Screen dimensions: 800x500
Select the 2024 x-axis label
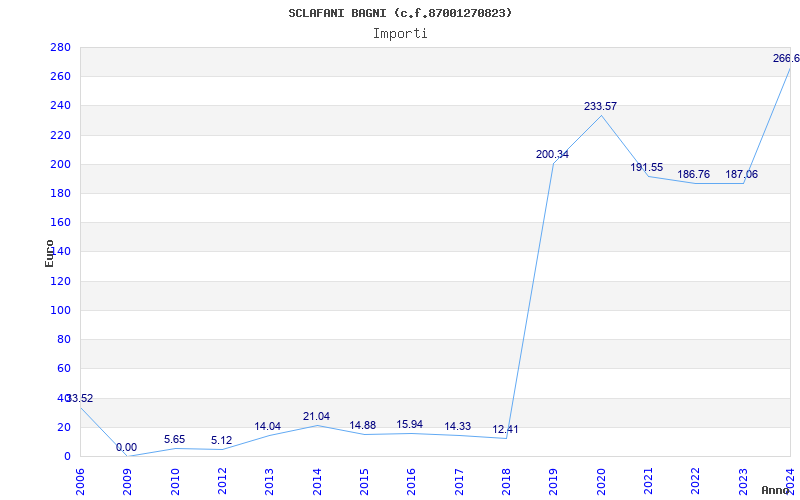(x=790, y=482)
